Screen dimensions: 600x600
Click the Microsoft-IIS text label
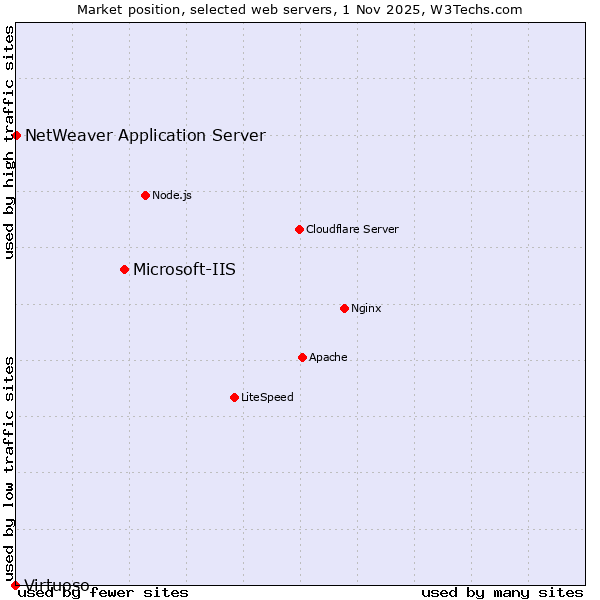click(x=184, y=269)
